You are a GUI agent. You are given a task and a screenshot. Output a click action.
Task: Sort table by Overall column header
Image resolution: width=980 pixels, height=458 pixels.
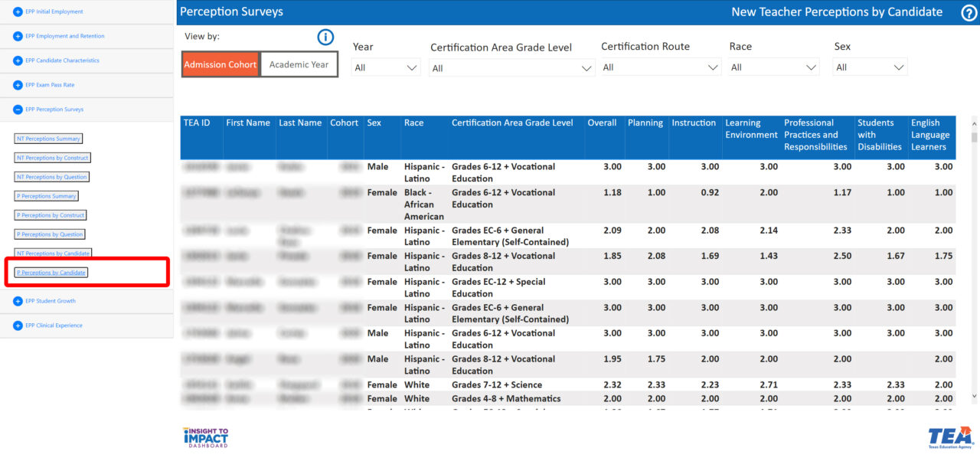coord(602,123)
